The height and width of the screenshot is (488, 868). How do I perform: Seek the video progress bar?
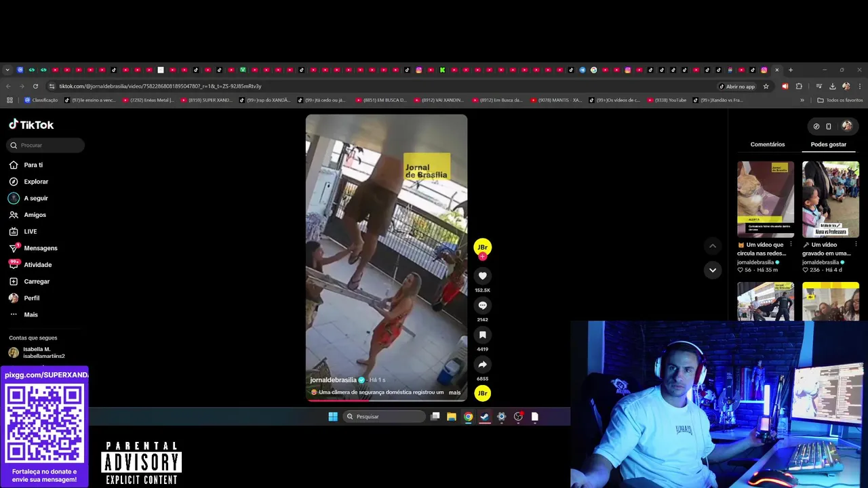click(387, 400)
